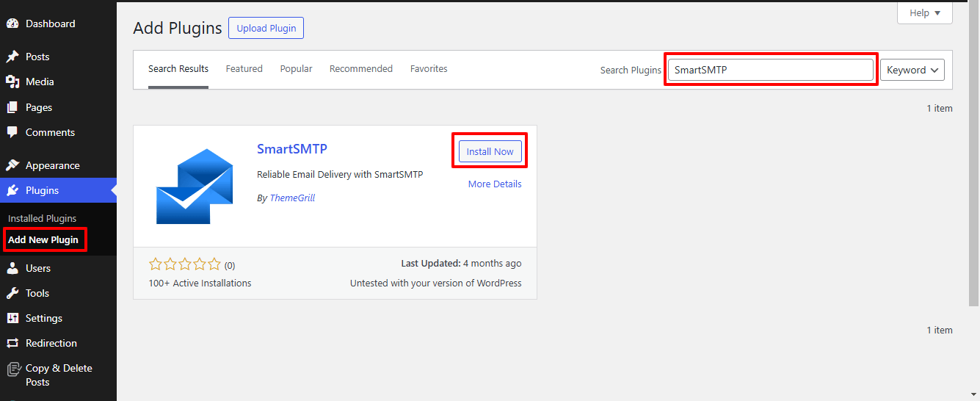
Task: Click the Settings sliders icon
Action: click(12, 318)
